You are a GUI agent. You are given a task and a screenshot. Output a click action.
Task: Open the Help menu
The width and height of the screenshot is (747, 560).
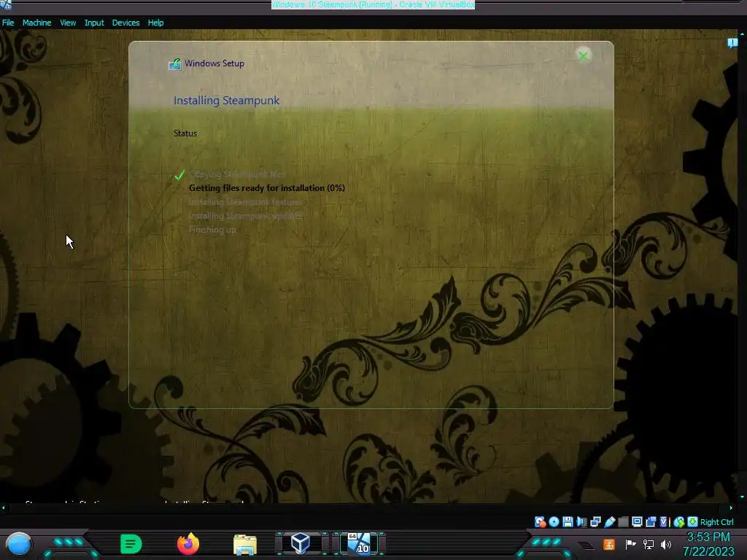coord(155,23)
